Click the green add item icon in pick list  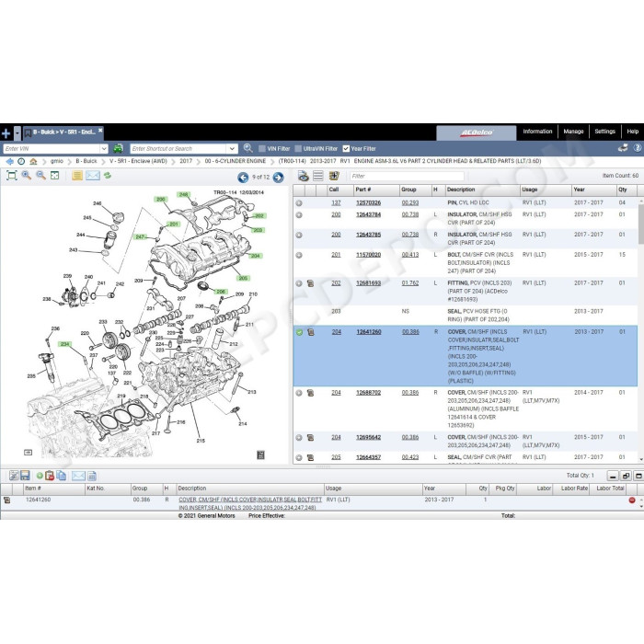click(x=40, y=476)
